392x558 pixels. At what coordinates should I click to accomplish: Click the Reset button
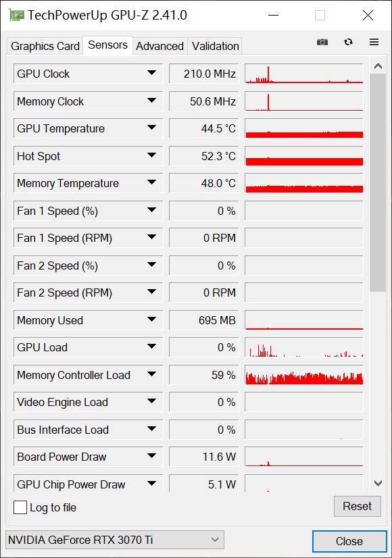click(357, 506)
